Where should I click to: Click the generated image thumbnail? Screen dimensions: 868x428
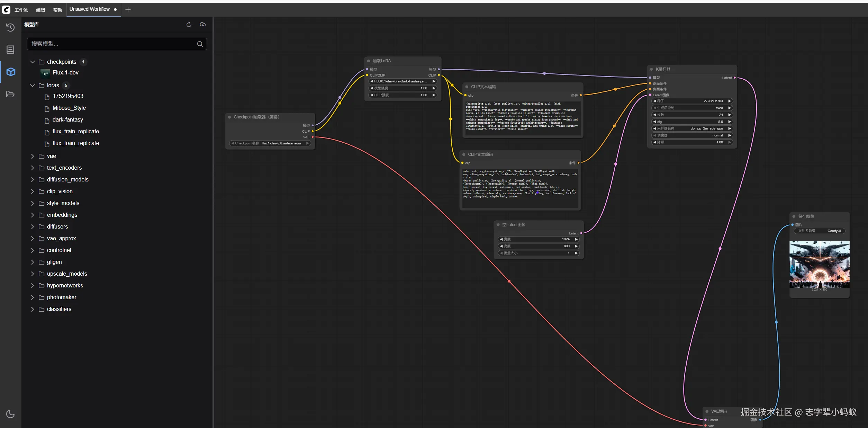[819, 265]
